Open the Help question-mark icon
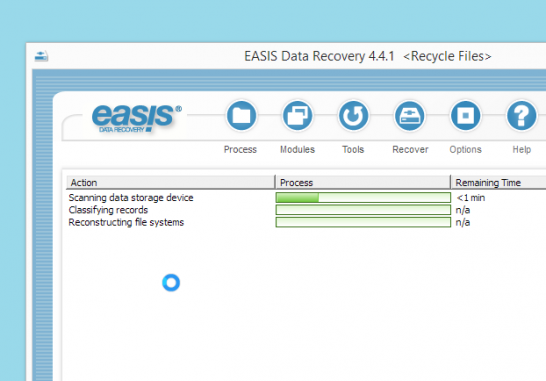The width and height of the screenshot is (546, 381). (x=522, y=116)
